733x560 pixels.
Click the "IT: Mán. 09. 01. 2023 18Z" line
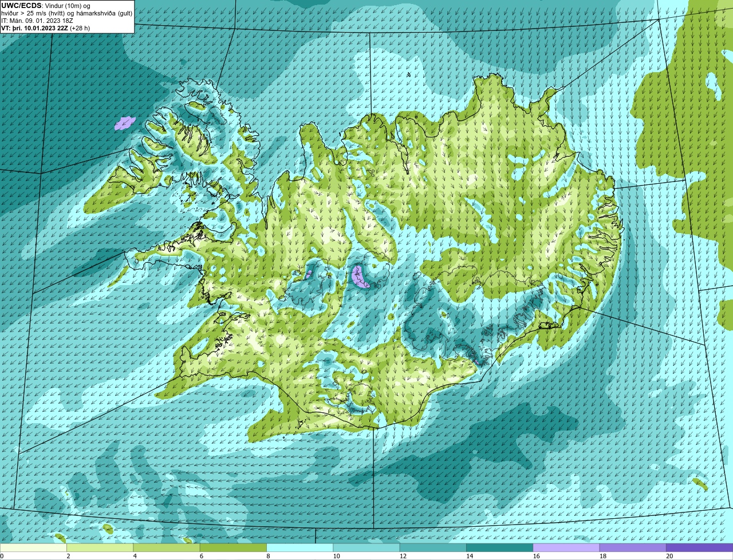(37, 21)
